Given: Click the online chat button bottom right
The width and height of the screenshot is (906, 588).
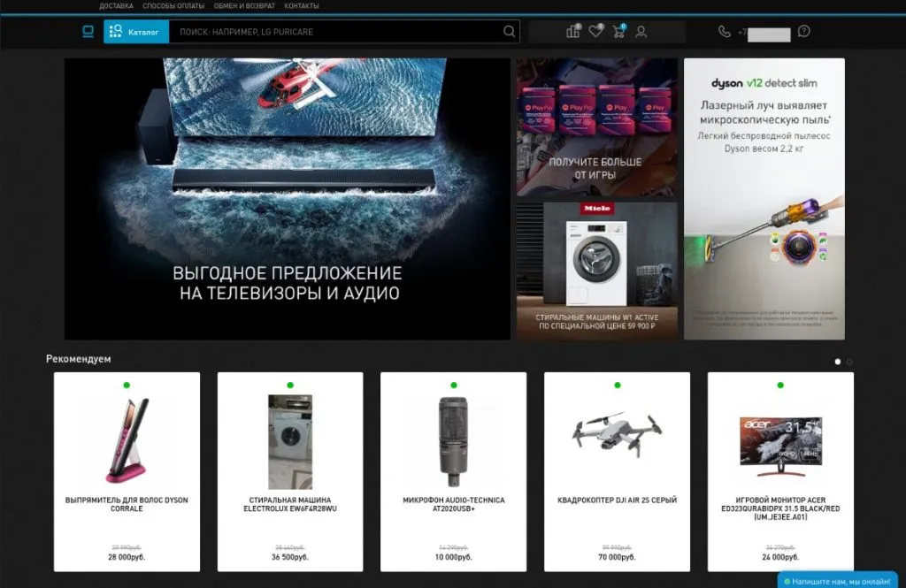Looking at the screenshot, I should 836,581.
